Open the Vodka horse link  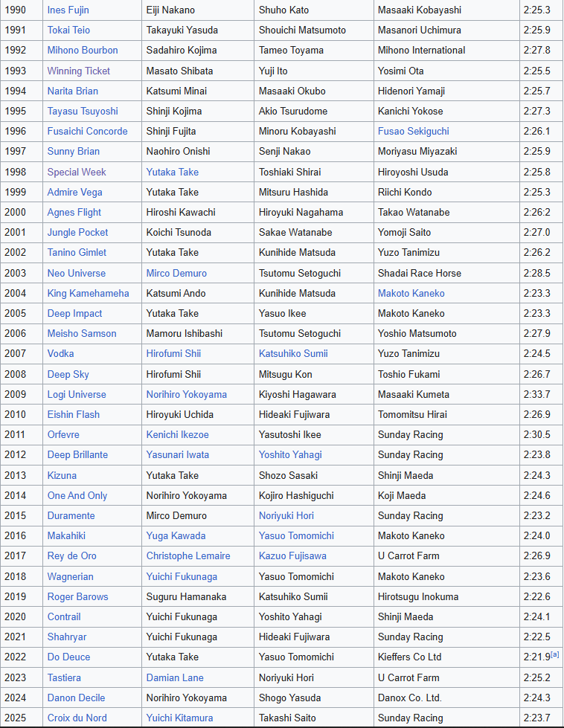60,353
